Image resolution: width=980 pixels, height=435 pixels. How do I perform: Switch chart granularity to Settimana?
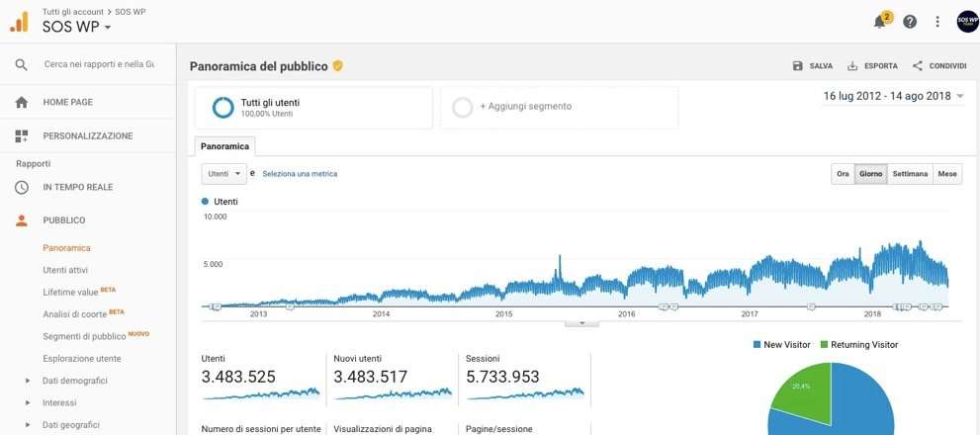[x=910, y=174]
